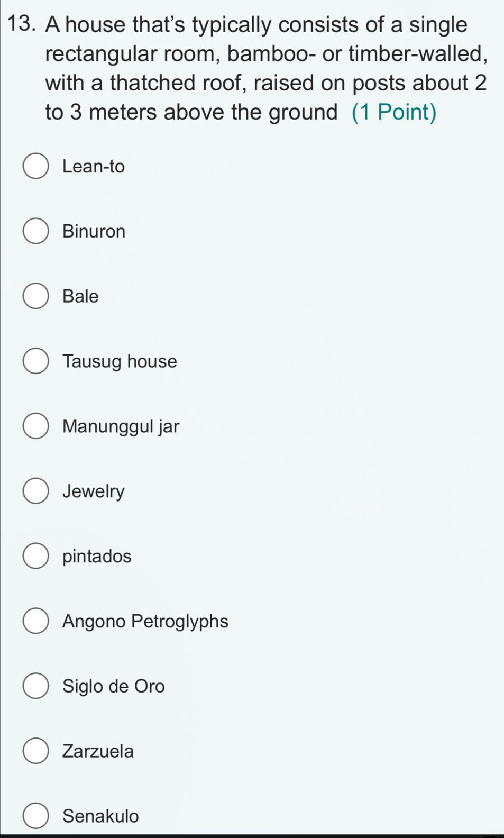This screenshot has height=838, width=504.
Task: Pick the Tausug house option
Action: (36, 361)
